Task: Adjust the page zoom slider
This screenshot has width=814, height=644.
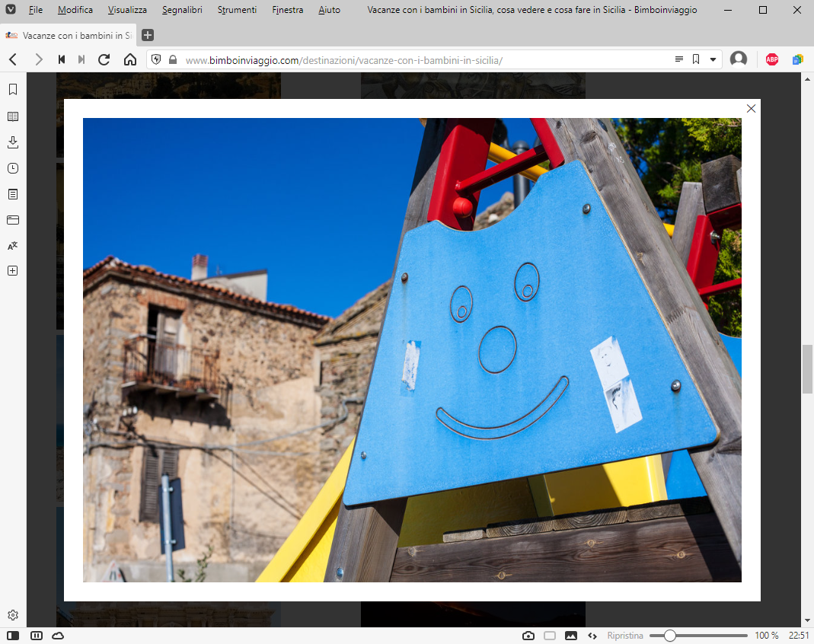Action: pyautogui.click(x=698, y=636)
